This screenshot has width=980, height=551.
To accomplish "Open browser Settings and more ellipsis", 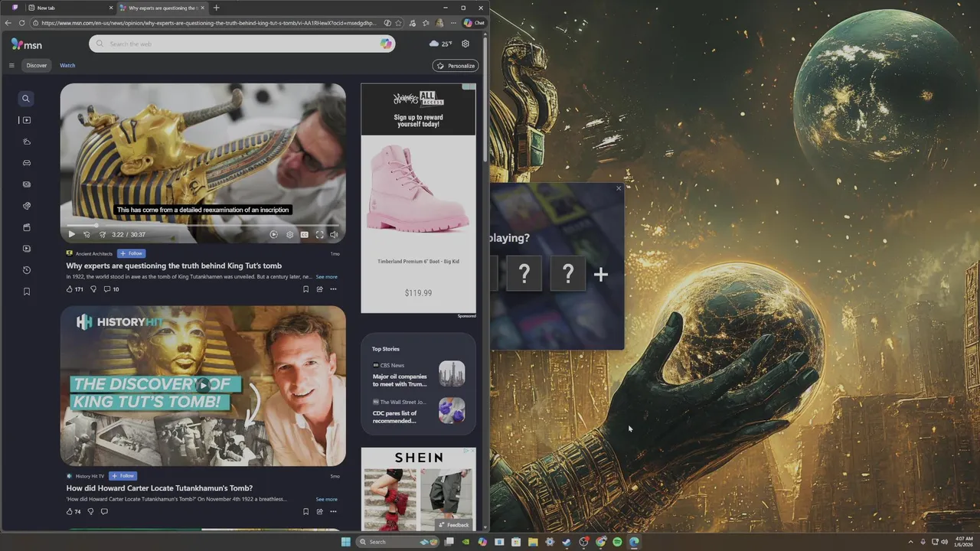I will pos(452,23).
